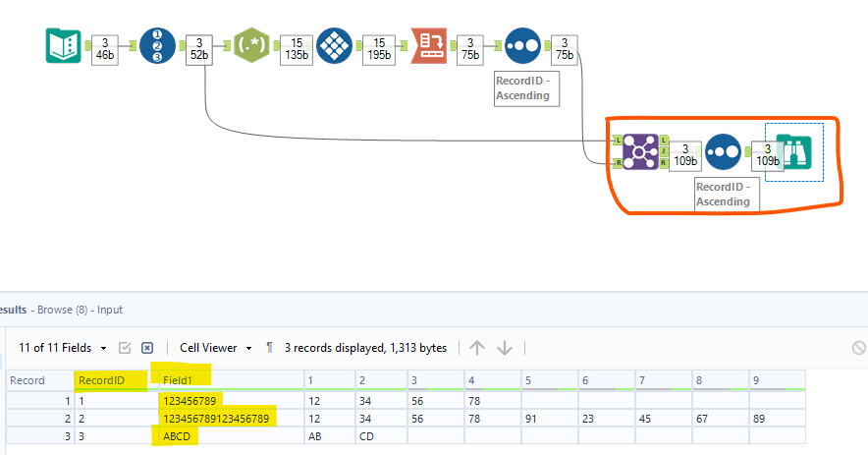This screenshot has height=455, width=868.
Task: Expand the 11 of 11 Fields dropdown
Action: point(63,348)
